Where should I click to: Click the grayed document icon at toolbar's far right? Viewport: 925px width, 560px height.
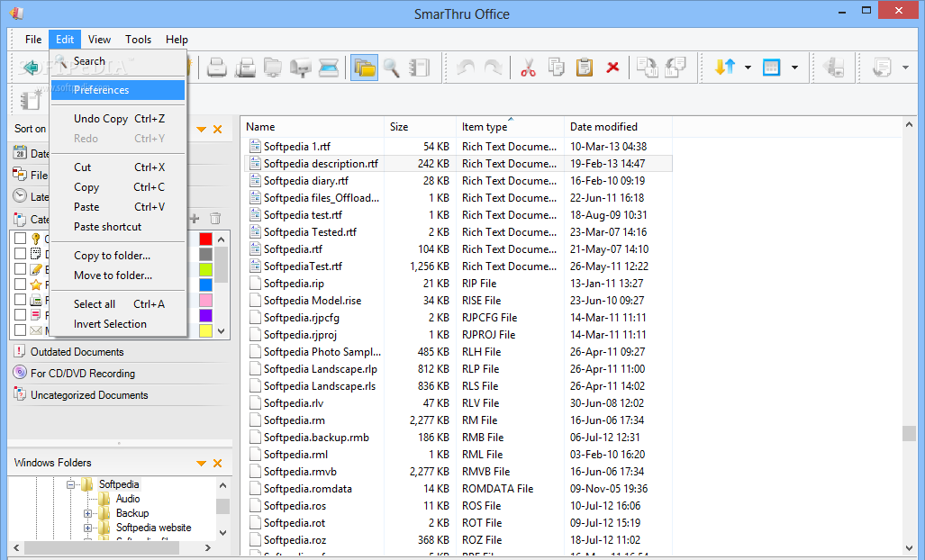[x=882, y=68]
